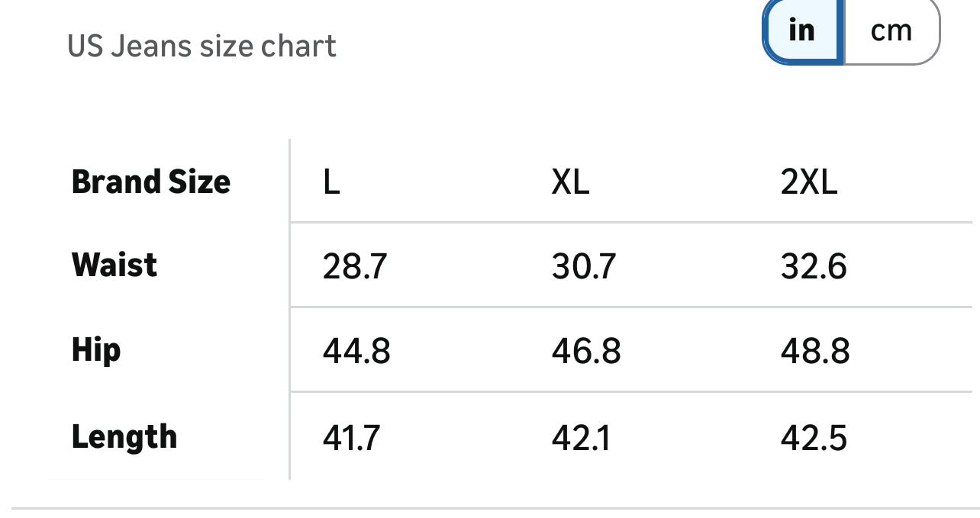The width and height of the screenshot is (980, 518).
Task: Select the L size column header
Action: tap(331, 183)
